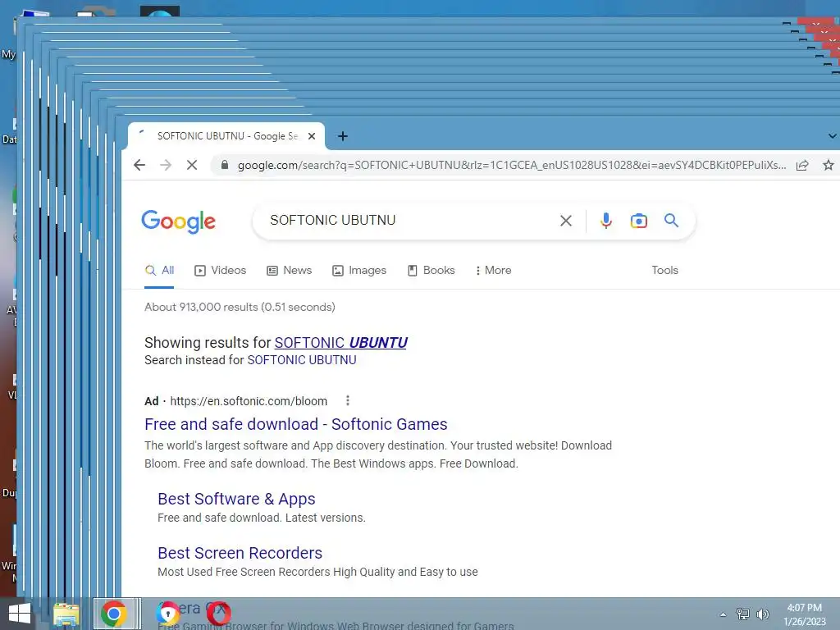Select the All results tab
This screenshot has width=840, height=630.
[160, 271]
